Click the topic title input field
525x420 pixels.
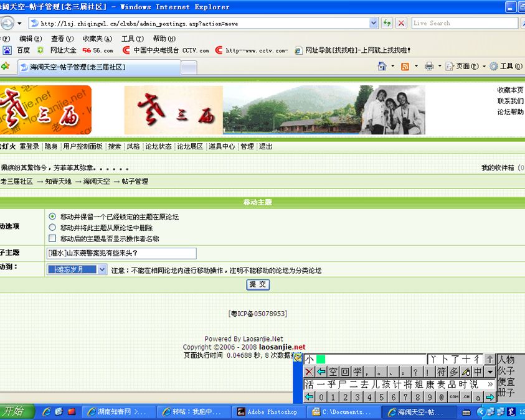click(121, 253)
